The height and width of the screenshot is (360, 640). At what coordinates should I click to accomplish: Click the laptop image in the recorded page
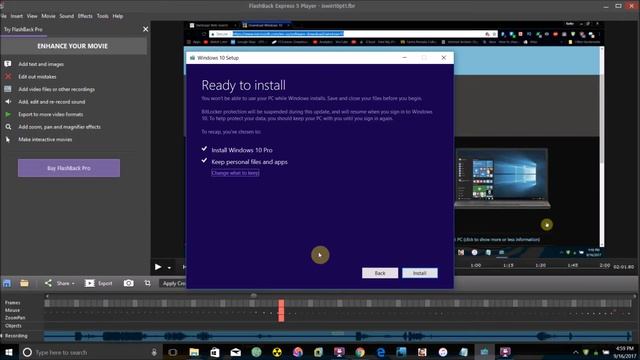(502, 178)
